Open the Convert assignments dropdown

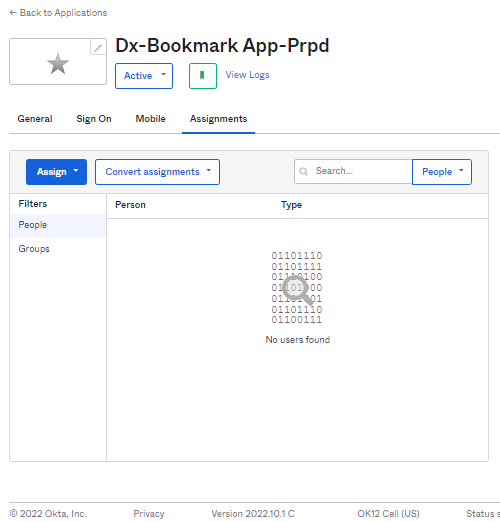[157, 172]
